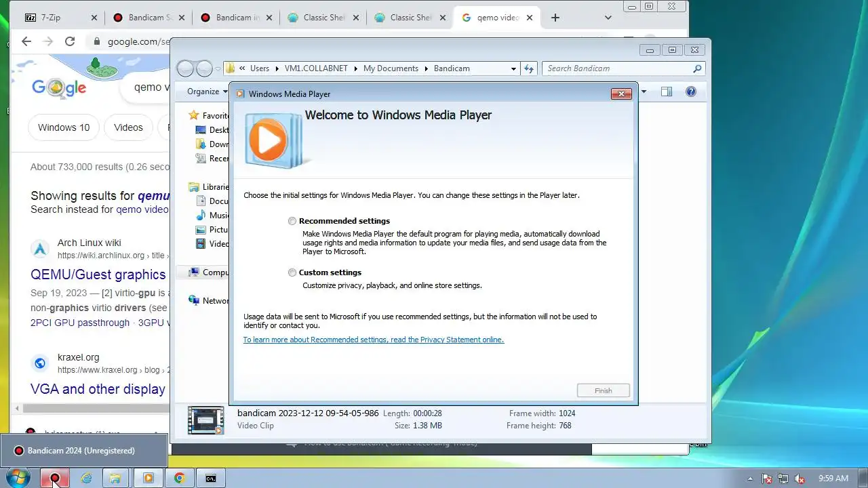The image size is (868, 488).
Task: Open Pictures library in navigation pane
Action: [212, 230]
